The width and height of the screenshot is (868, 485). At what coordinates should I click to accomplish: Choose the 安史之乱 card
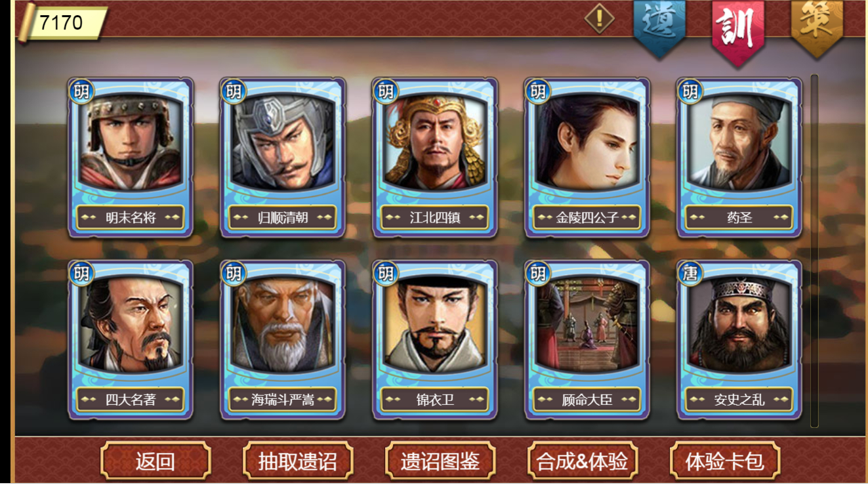pos(739,340)
